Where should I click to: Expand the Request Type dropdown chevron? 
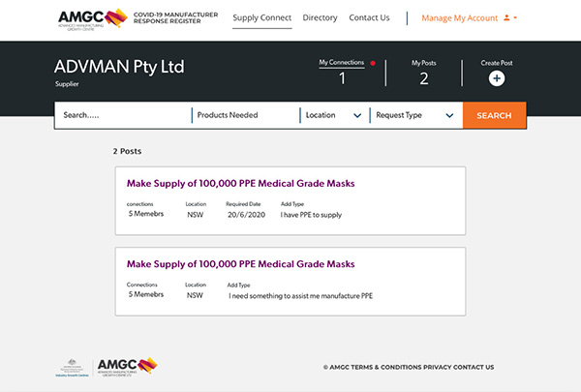(x=449, y=115)
